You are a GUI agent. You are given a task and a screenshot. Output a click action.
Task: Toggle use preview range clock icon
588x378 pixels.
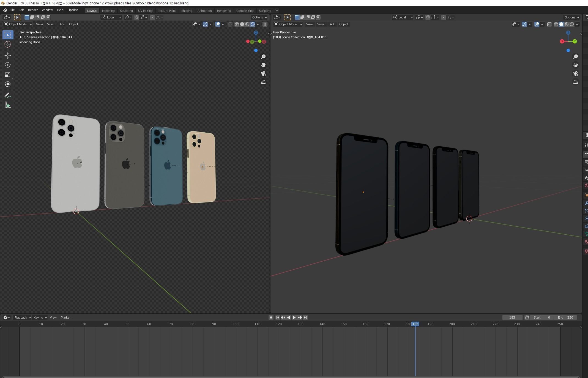(x=527, y=317)
